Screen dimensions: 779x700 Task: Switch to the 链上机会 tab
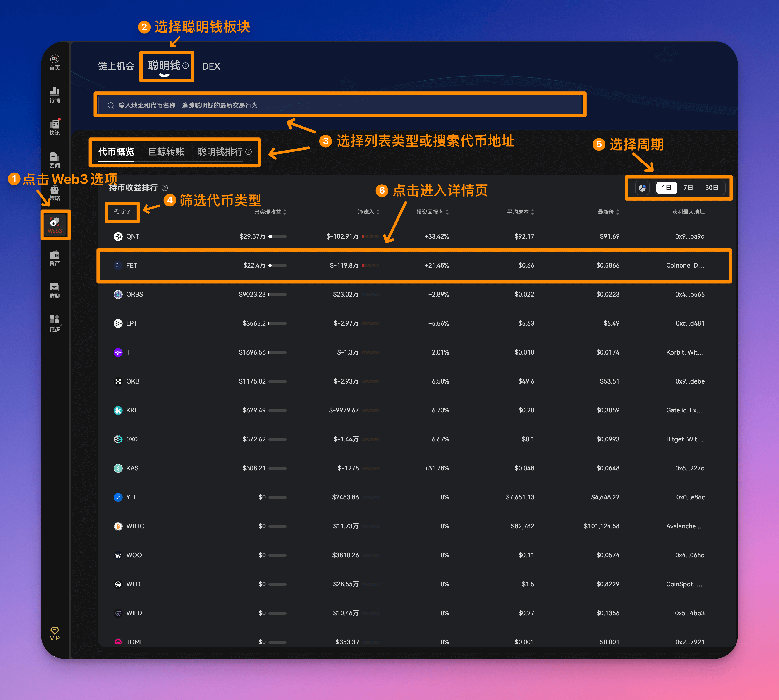point(116,66)
